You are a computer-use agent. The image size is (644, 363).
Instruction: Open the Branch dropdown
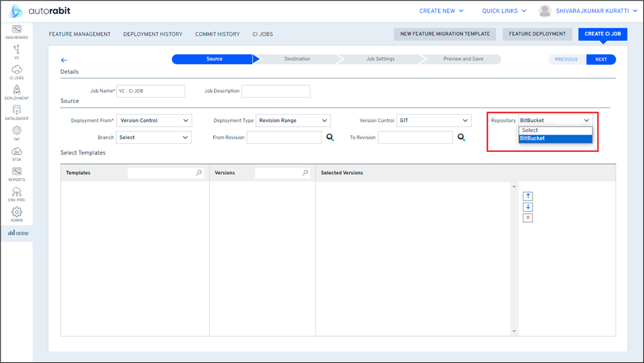154,137
